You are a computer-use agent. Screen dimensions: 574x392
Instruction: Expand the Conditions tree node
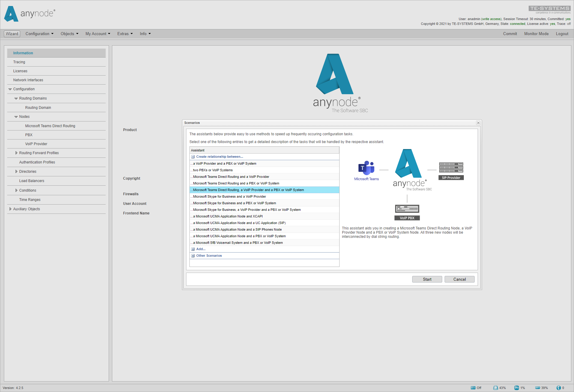tap(16, 190)
